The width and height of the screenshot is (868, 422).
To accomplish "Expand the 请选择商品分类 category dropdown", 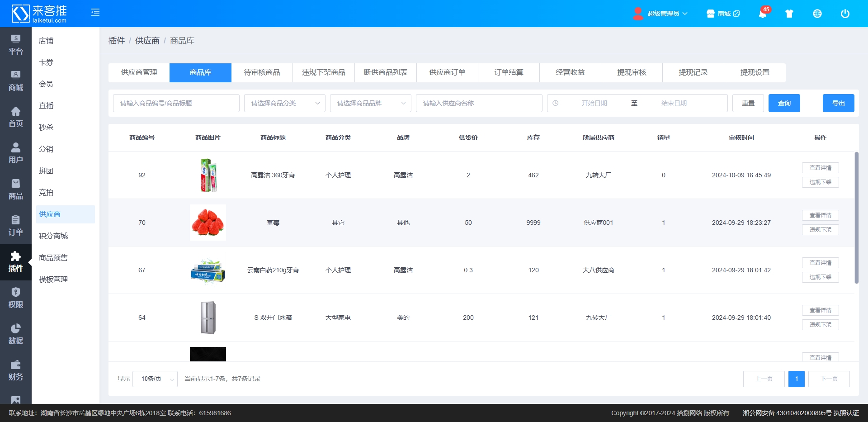I will (284, 103).
